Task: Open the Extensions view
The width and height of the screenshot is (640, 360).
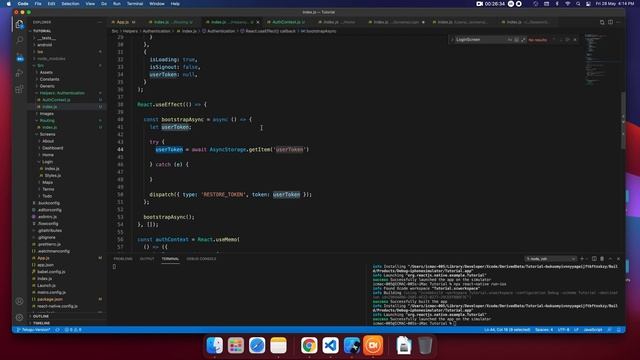Action: [19, 89]
